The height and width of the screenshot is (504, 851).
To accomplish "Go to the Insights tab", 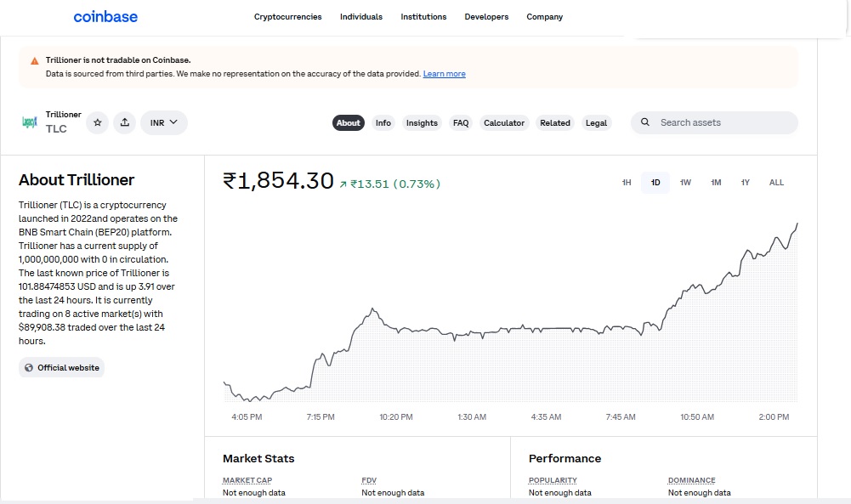I will (422, 123).
